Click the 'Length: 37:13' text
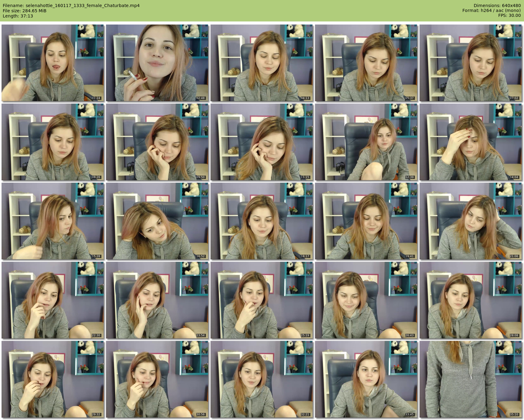524x420 pixels. (x=18, y=16)
